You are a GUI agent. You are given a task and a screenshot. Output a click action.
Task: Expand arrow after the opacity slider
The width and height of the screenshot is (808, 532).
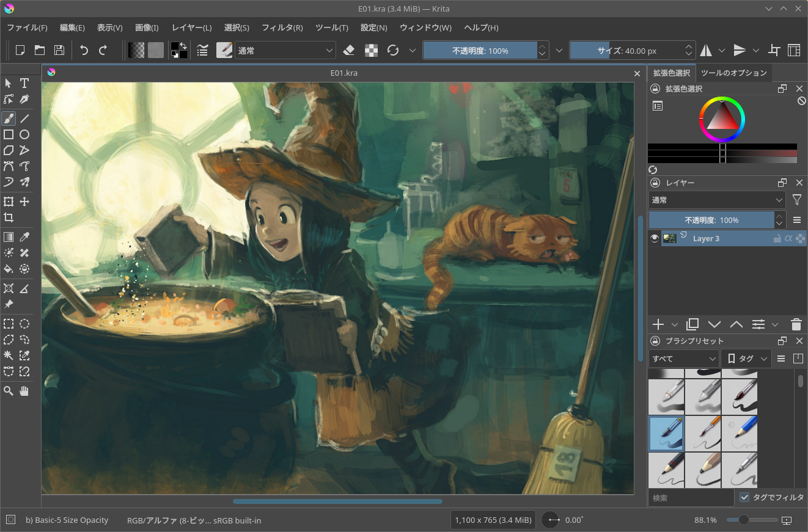pyautogui.click(x=559, y=50)
